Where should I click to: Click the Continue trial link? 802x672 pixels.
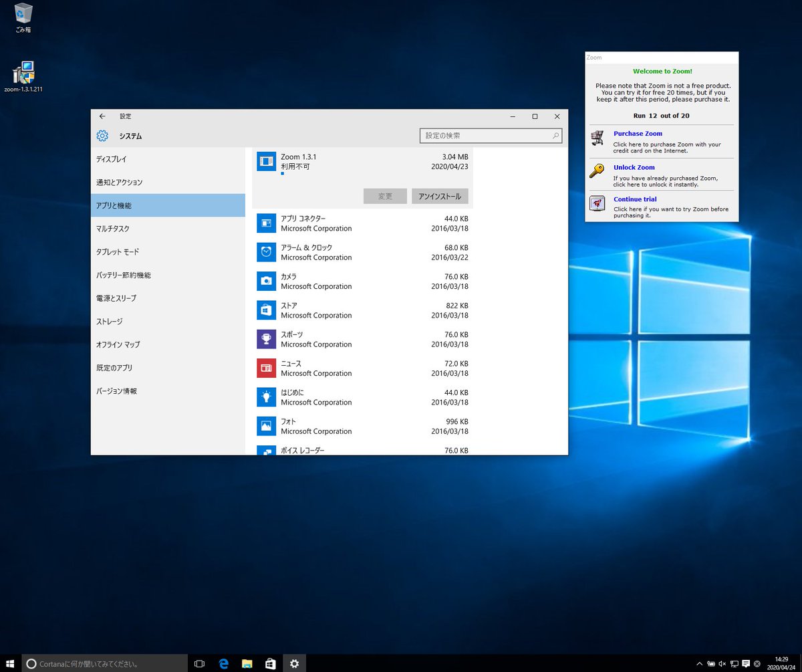point(635,199)
